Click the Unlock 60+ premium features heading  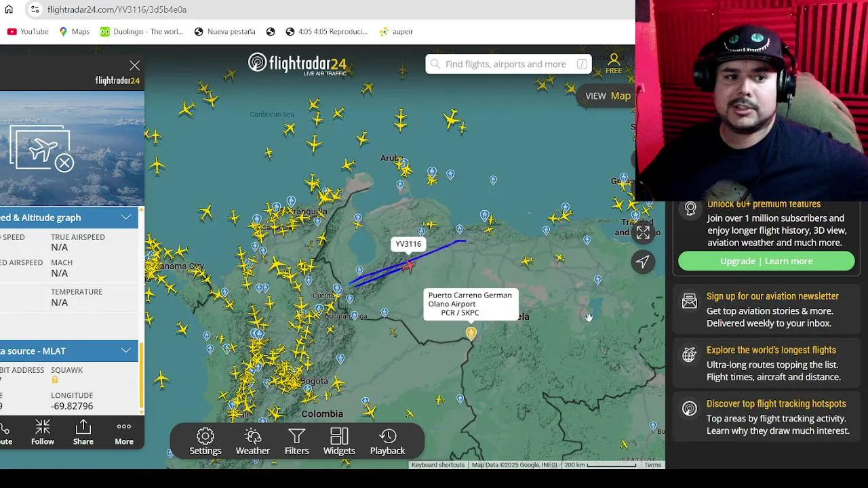(764, 205)
